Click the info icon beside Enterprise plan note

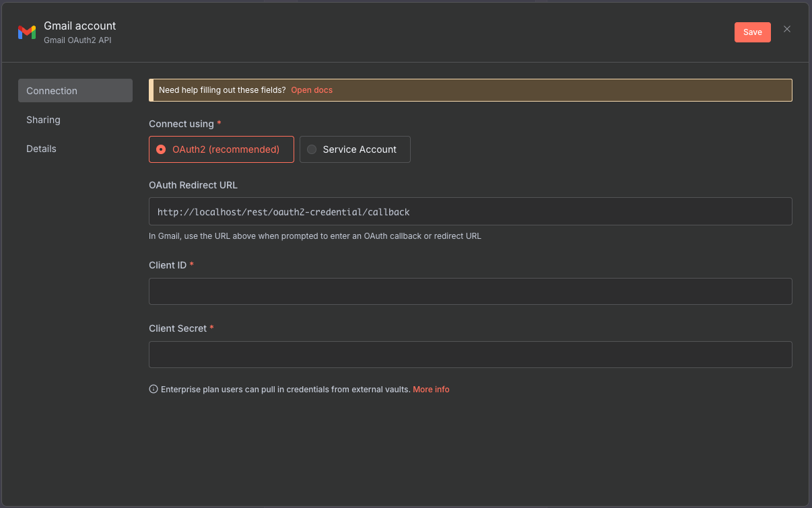(154, 390)
